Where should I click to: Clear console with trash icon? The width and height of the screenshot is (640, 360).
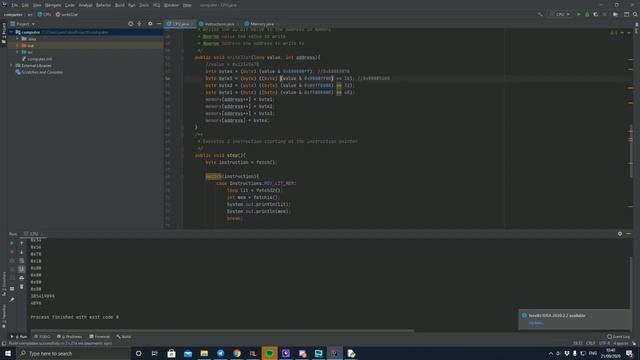[22, 287]
